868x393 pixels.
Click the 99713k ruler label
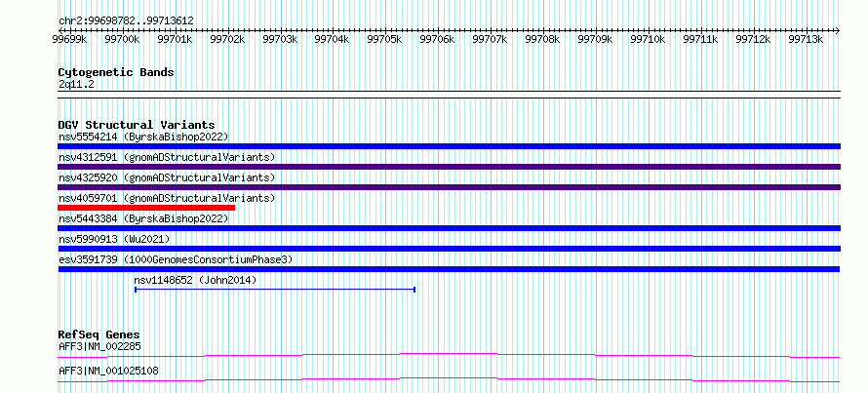pos(806,39)
